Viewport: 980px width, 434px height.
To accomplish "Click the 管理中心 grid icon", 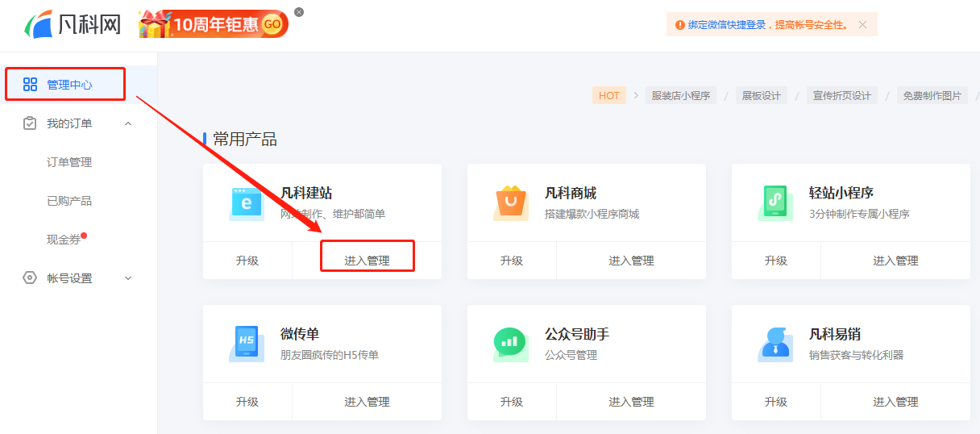I will [30, 85].
